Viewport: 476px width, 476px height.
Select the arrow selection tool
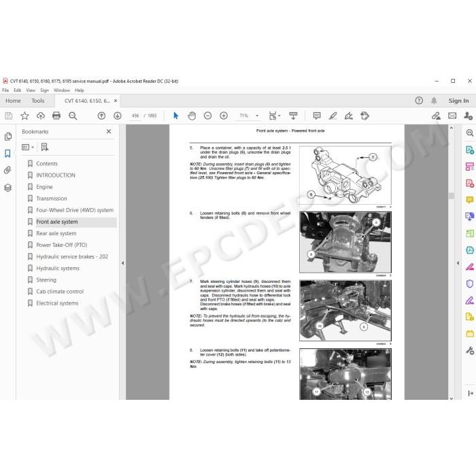click(175, 116)
